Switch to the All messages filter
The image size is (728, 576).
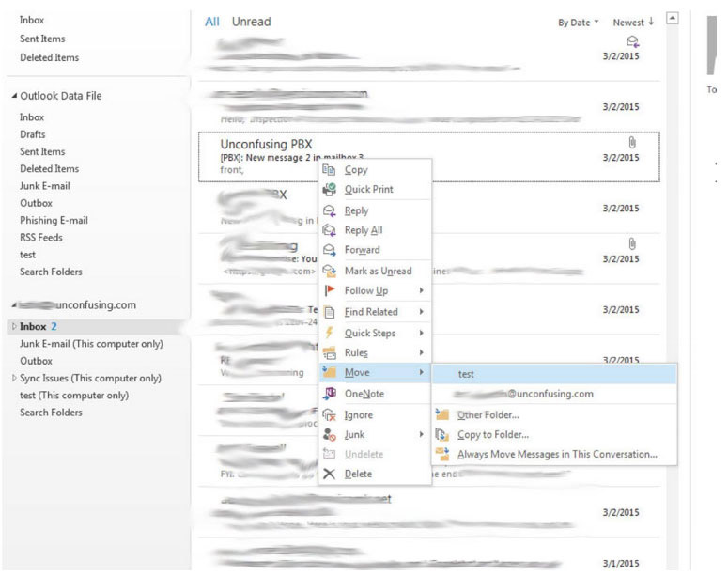click(x=212, y=22)
